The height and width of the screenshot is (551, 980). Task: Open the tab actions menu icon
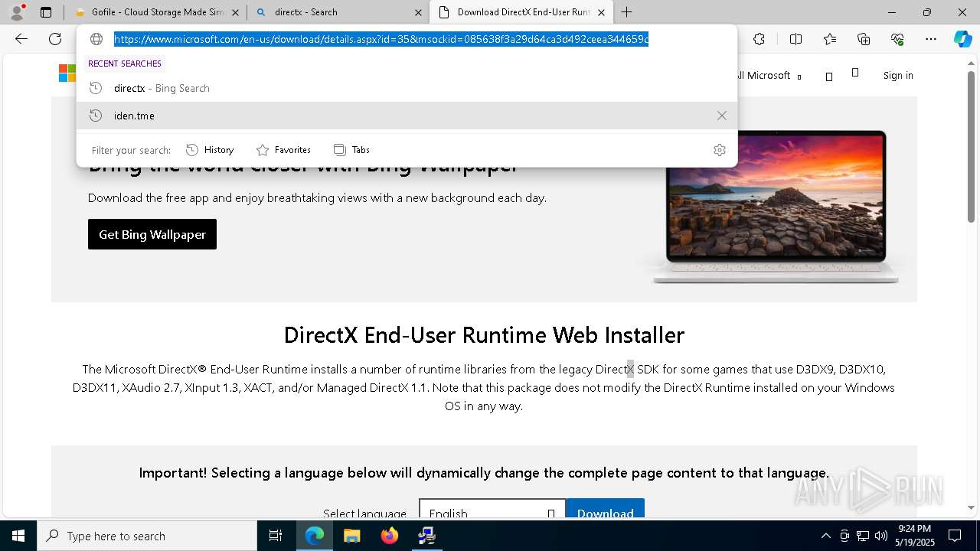pos(46,12)
